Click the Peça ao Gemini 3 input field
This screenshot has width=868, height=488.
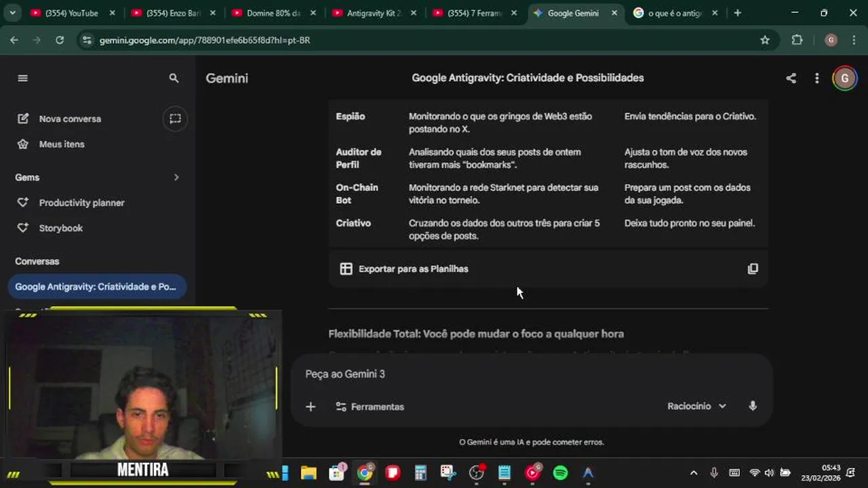coord(532,374)
